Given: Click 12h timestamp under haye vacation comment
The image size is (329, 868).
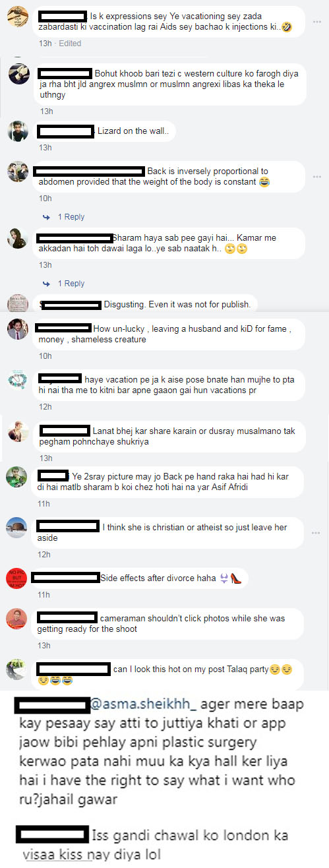Looking at the screenshot, I should (x=45, y=407).
